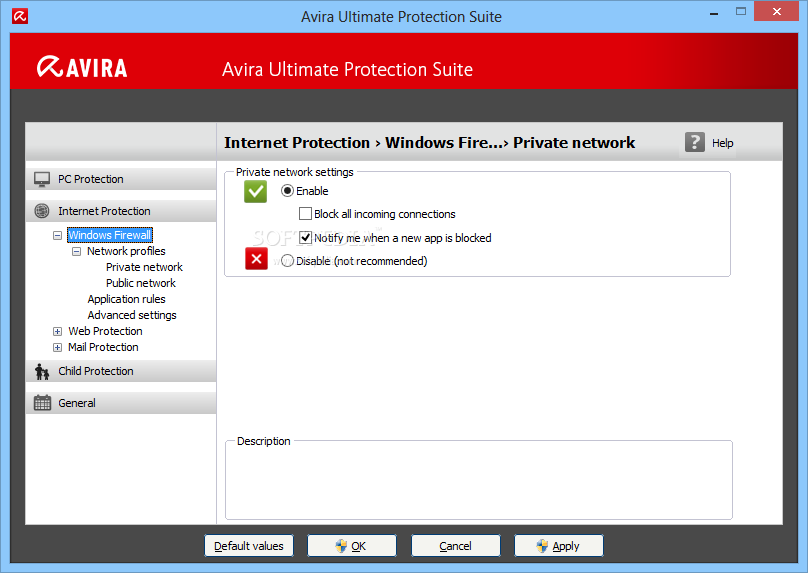Select Private network tree item
808x573 pixels.
click(x=144, y=267)
